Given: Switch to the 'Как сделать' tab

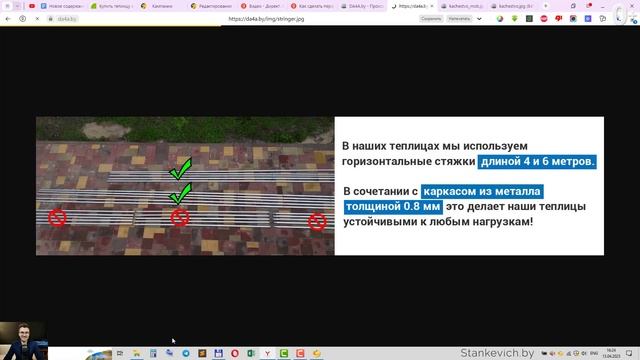Looking at the screenshot, I should point(311,6).
